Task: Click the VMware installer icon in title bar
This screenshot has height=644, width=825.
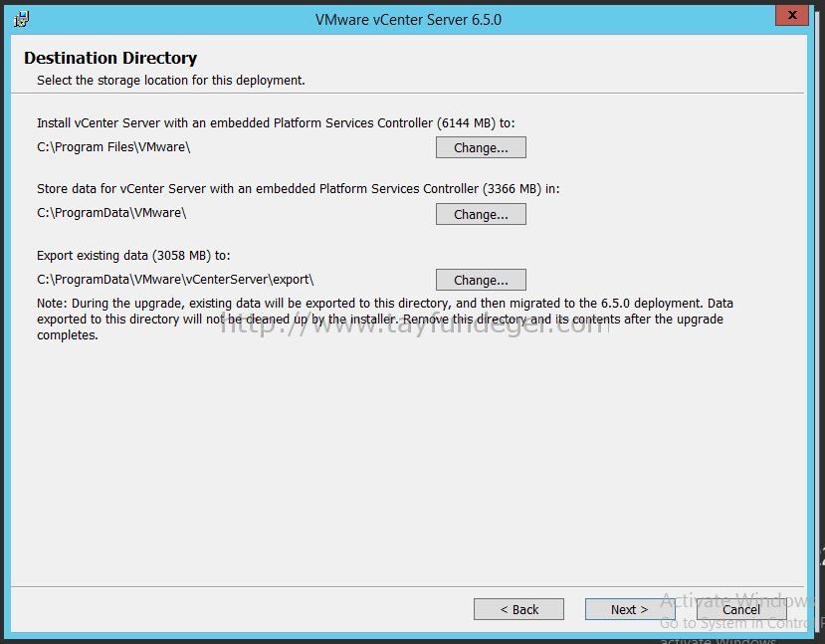Action: (x=22, y=19)
